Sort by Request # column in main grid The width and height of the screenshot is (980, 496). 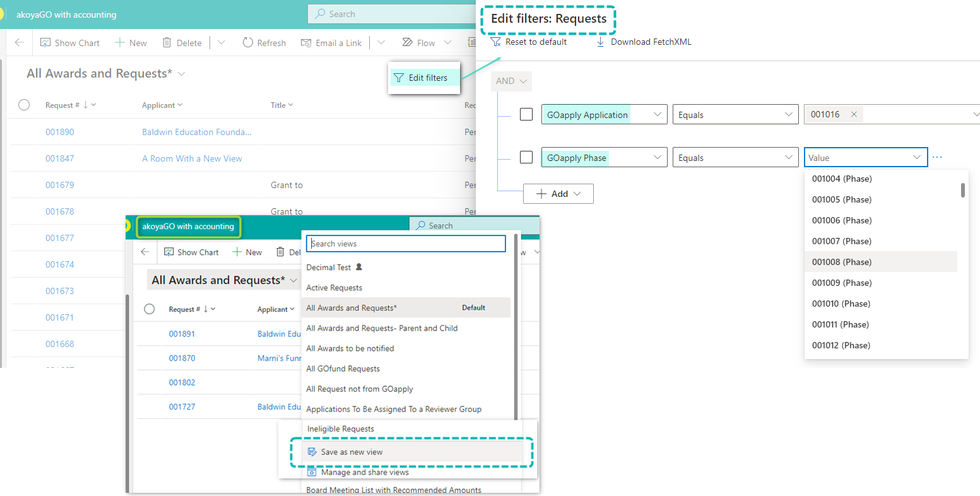pyautogui.click(x=70, y=105)
